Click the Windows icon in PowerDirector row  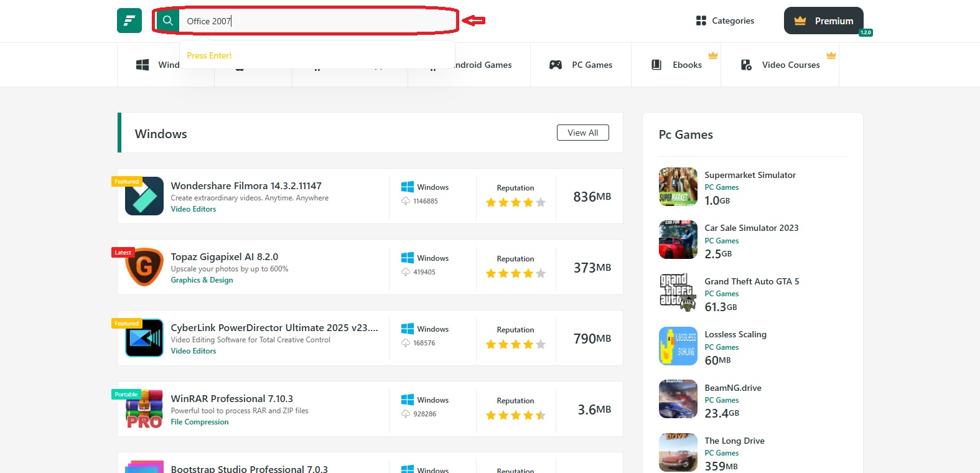[408, 329]
